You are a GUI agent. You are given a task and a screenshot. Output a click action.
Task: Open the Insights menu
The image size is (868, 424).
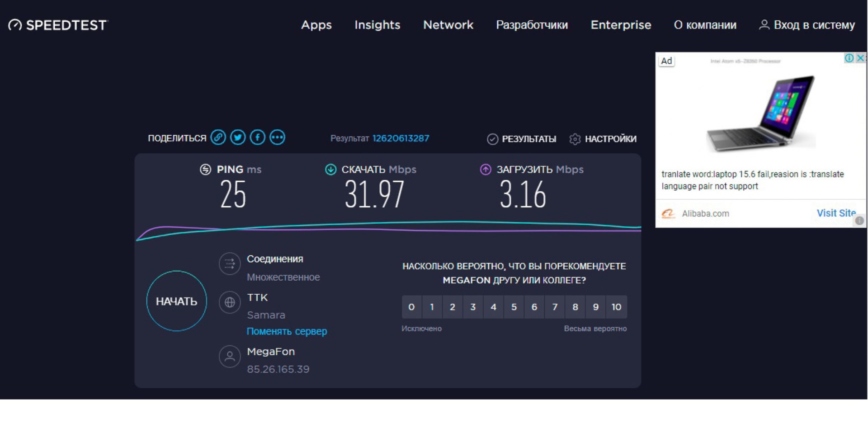377,25
